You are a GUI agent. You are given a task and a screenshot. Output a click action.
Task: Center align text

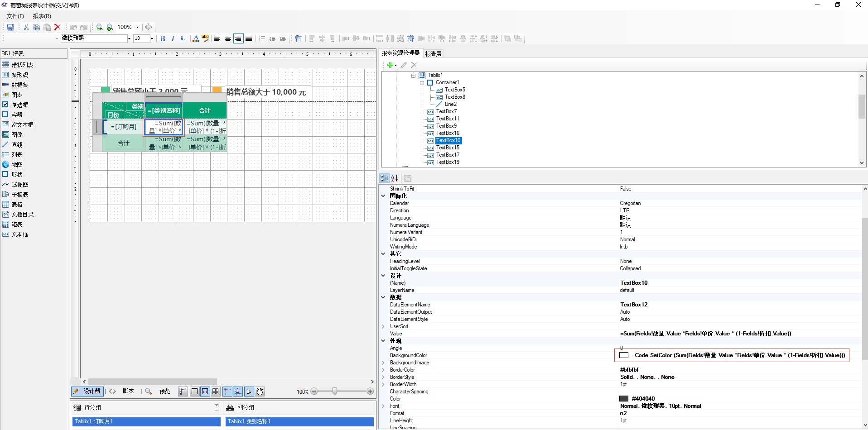[x=227, y=38]
